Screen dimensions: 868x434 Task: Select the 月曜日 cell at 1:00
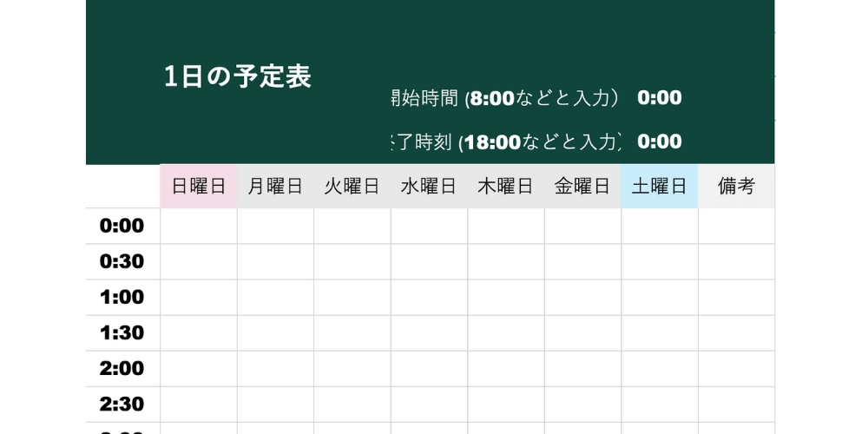pyautogui.click(x=275, y=297)
